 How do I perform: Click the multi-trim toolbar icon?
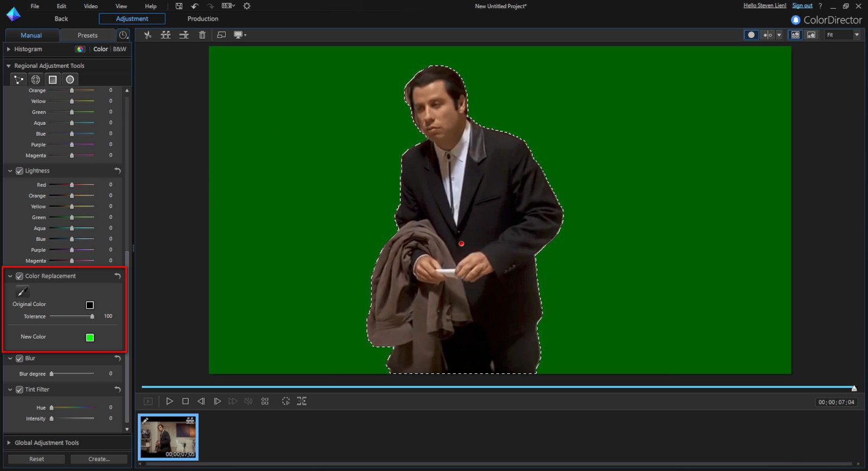click(x=166, y=35)
